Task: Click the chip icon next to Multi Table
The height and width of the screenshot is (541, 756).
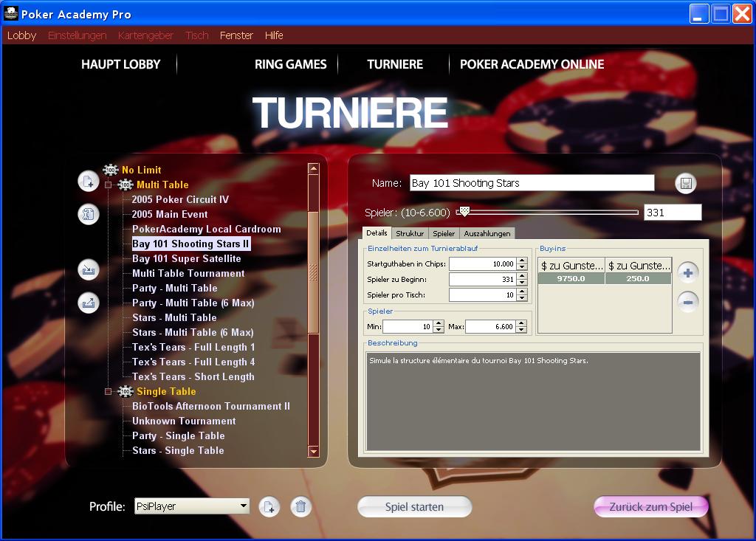Action: coord(126,185)
